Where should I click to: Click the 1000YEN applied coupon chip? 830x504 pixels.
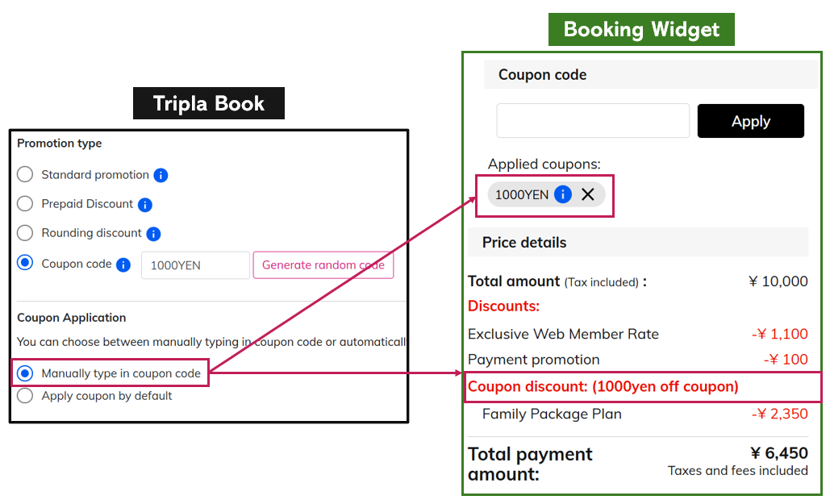(521, 194)
